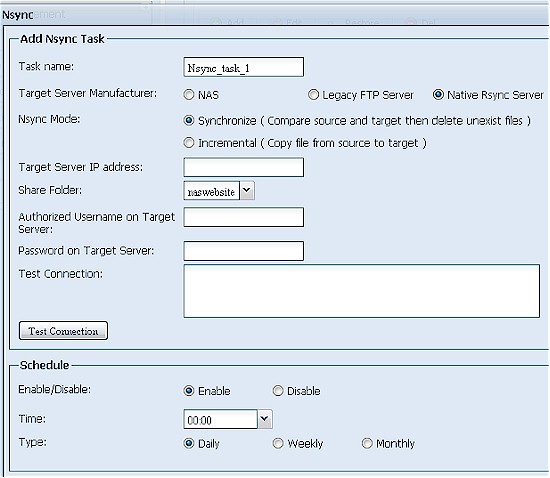Viewport: 550px width, 478px height.
Task: Click the Nsync window title
Action: tap(18, 15)
